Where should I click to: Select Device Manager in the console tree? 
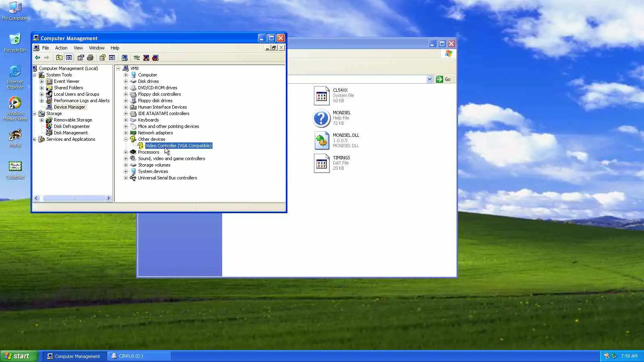[69, 107]
